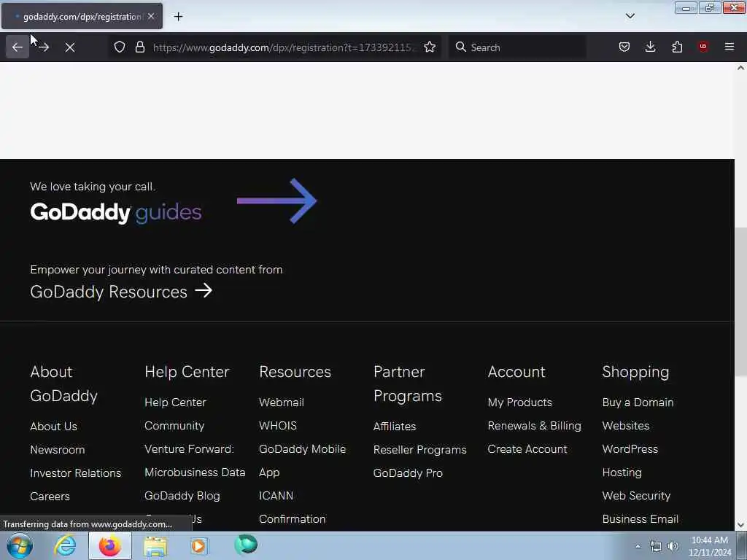Launch Internet Explorer from the taskbar
The height and width of the screenshot is (560, 747).
click(65, 545)
